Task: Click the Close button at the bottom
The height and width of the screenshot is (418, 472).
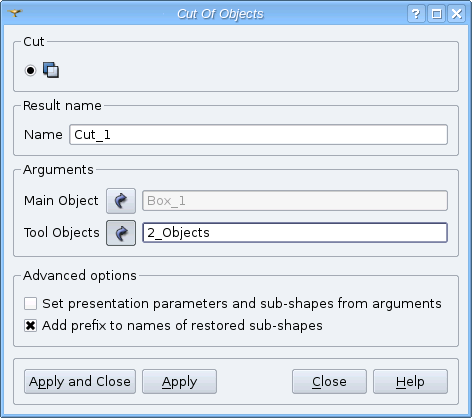Action: tap(329, 381)
